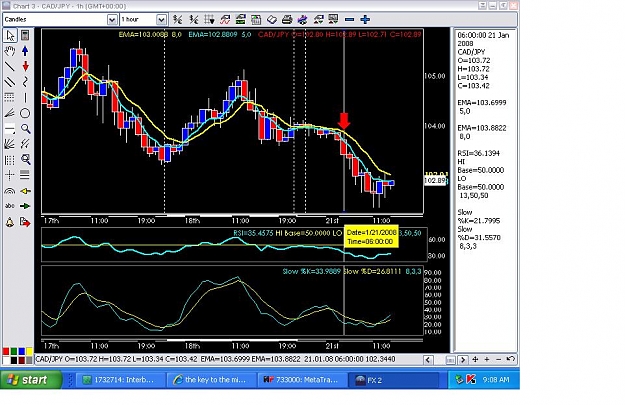Viewport: 625px width, 405px height.
Task: Click the red K tray icon
Action: (x=471, y=379)
